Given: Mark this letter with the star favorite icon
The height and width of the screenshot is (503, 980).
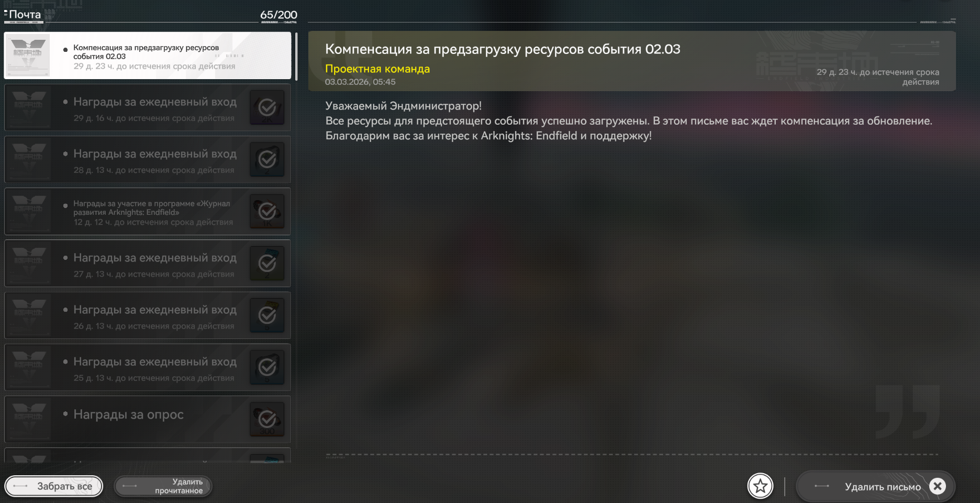Looking at the screenshot, I should (x=760, y=486).
